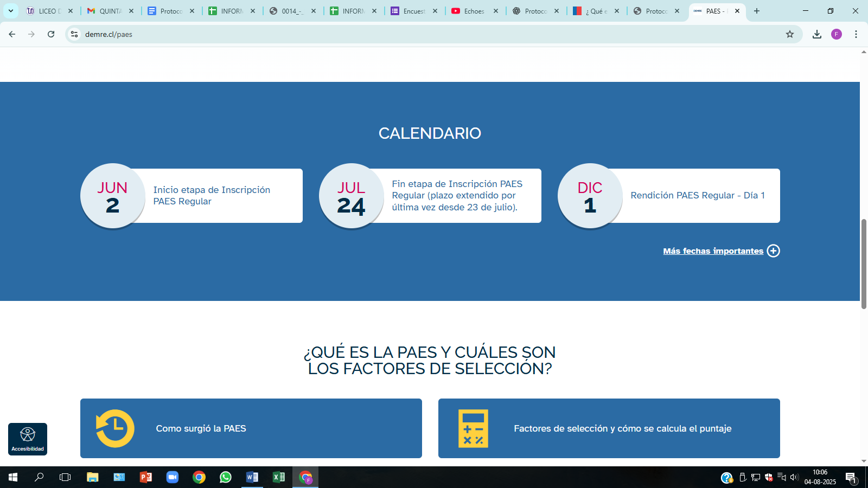Switch to the Encuest forms tab

(x=414, y=11)
